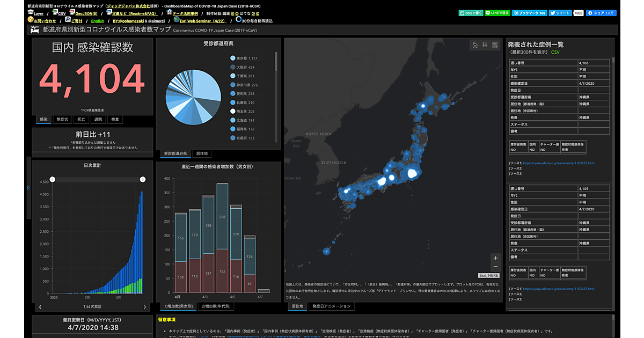644x338 pixels.
Task: Click the Facebook share button
Action: (x=601, y=12)
